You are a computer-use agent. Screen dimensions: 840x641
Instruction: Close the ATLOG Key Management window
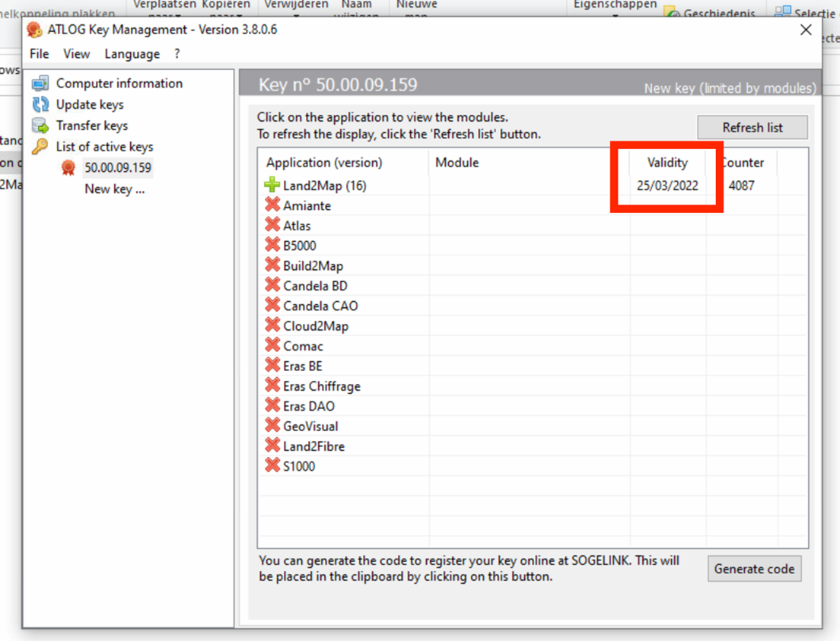[x=806, y=30]
